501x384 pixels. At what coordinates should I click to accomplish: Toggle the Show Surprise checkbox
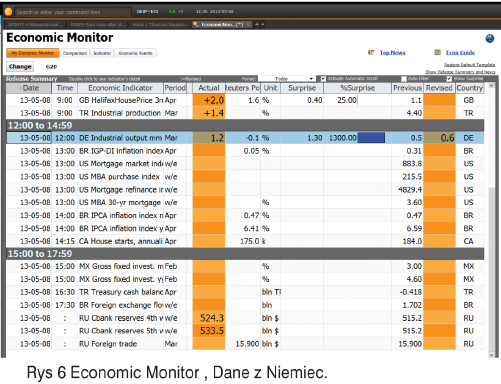coord(449,79)
